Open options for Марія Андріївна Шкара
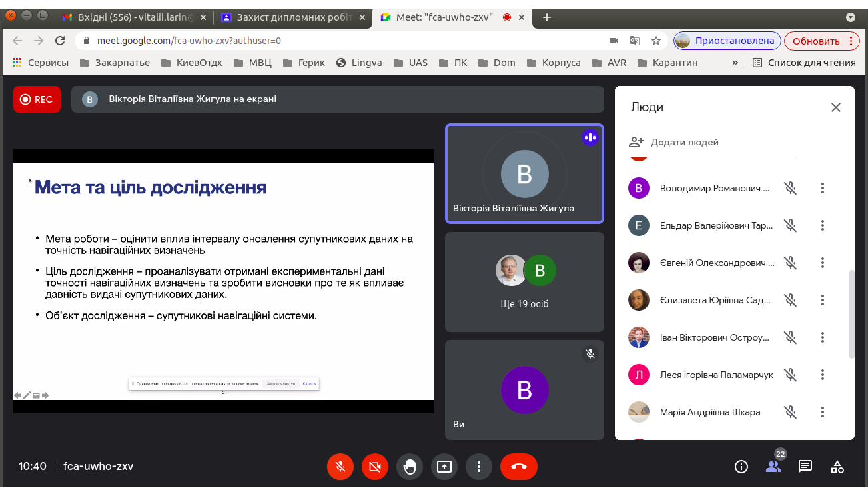868x496 pixels. pos(823,412)
